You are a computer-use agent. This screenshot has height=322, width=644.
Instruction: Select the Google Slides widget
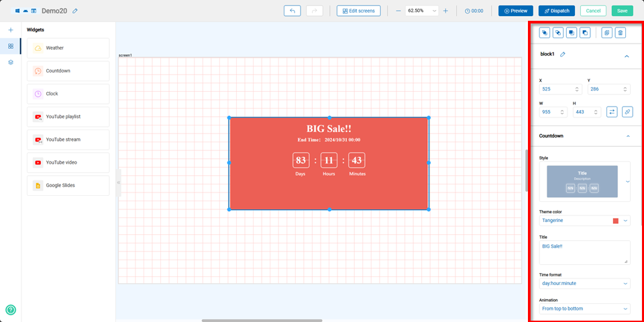coord(68,185)
